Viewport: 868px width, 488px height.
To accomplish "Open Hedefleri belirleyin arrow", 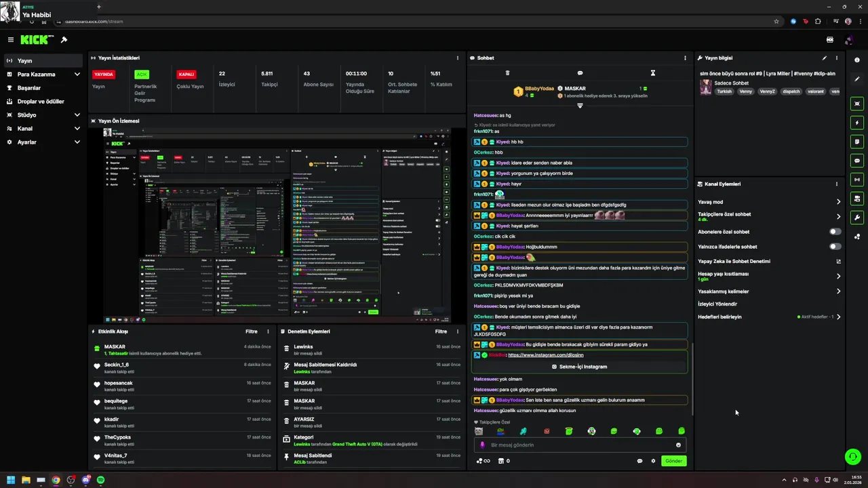I will coord(838,317).
